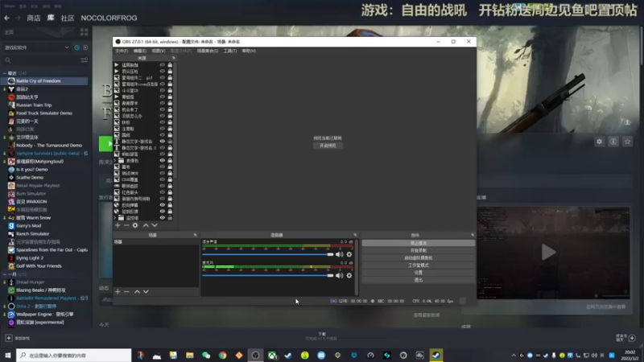Click 启动虚拟摄像机 button

click(418, 257)
